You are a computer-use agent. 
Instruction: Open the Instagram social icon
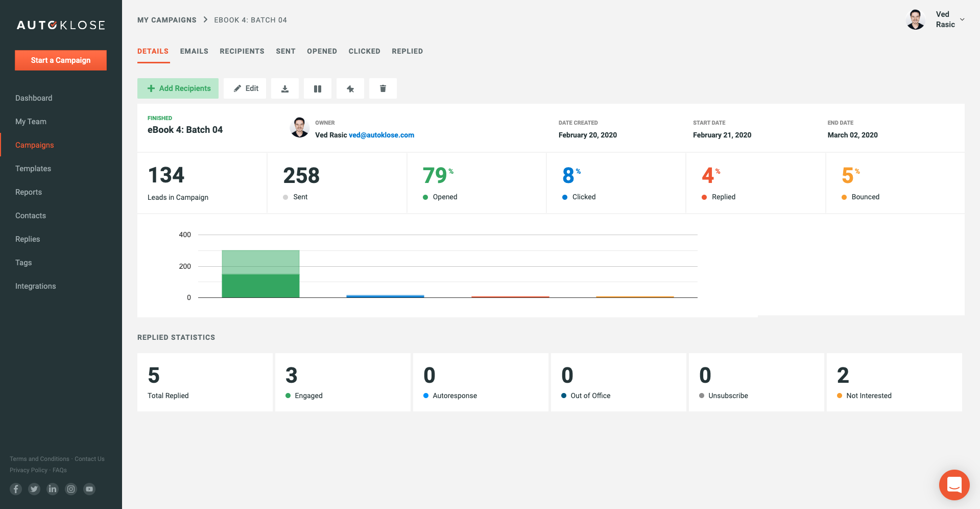point(71,489)
